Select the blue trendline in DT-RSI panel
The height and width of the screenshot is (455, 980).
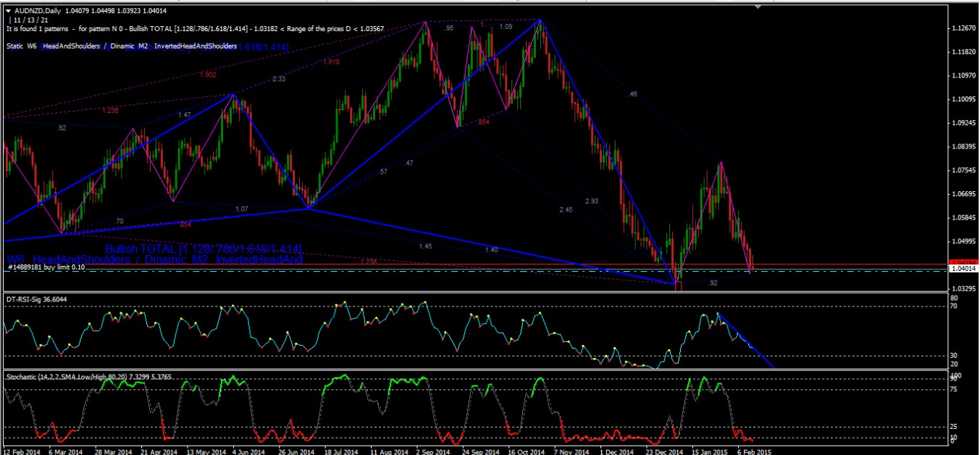coord(746,342)
